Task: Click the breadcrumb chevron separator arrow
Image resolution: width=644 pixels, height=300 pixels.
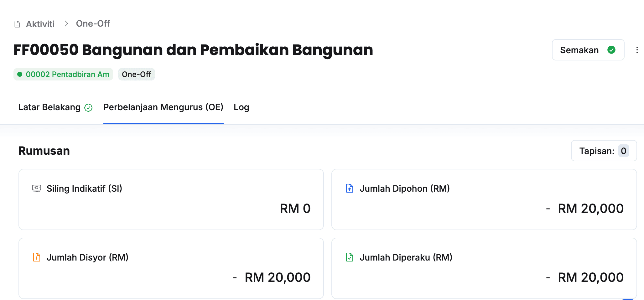Action: tap(66, 24)
